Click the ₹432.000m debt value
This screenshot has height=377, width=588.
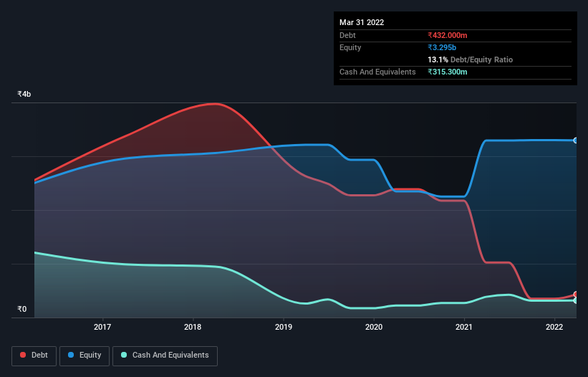[448, 35]
